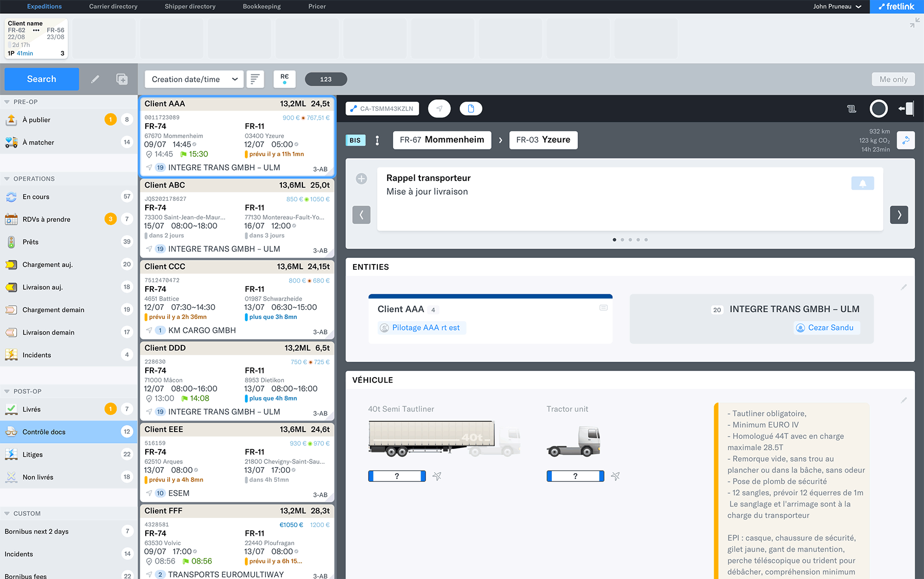This screenshot has height=579, width=924.
Task: Click the document pill icon in detail header
Action: click(x=471, y=108)
